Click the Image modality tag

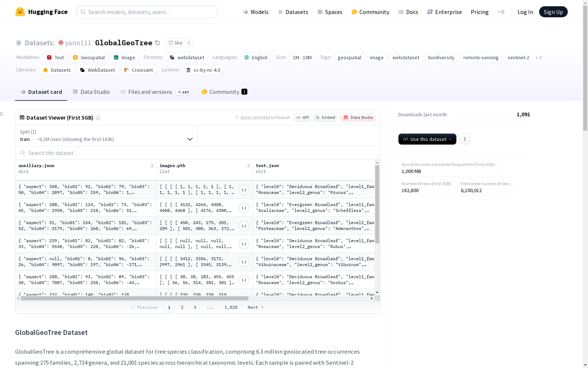pos(125,57)
